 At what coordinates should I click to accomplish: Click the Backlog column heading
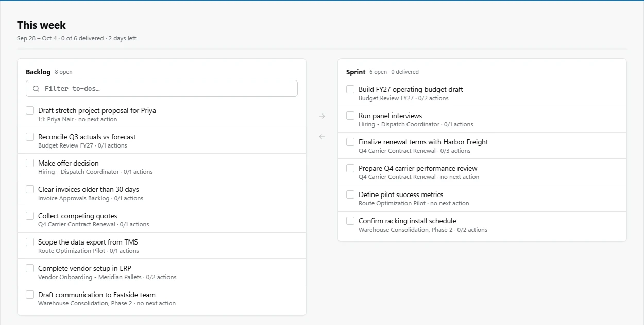coord(38,72)
